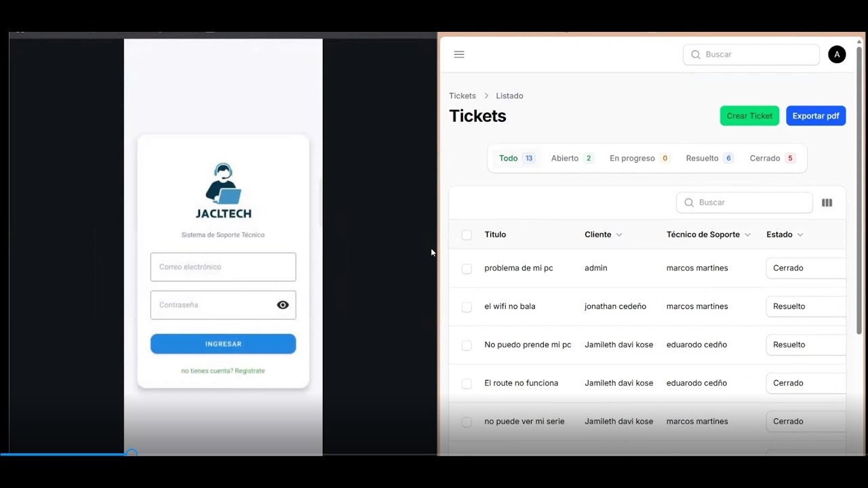Click 'no puede ver mi serie' ticket title
The width and height of the screenshot is (868, 488).
tap(524, 422)
